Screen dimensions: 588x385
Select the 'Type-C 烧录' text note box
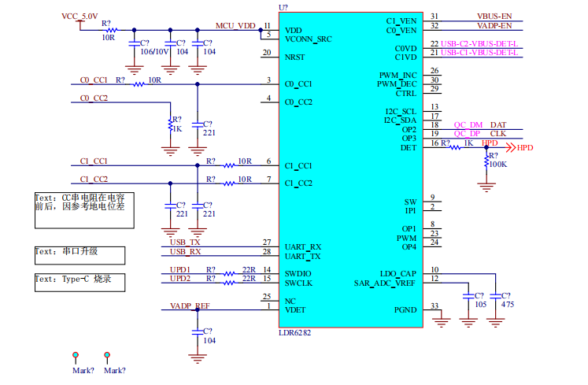(x=80, y=283)
